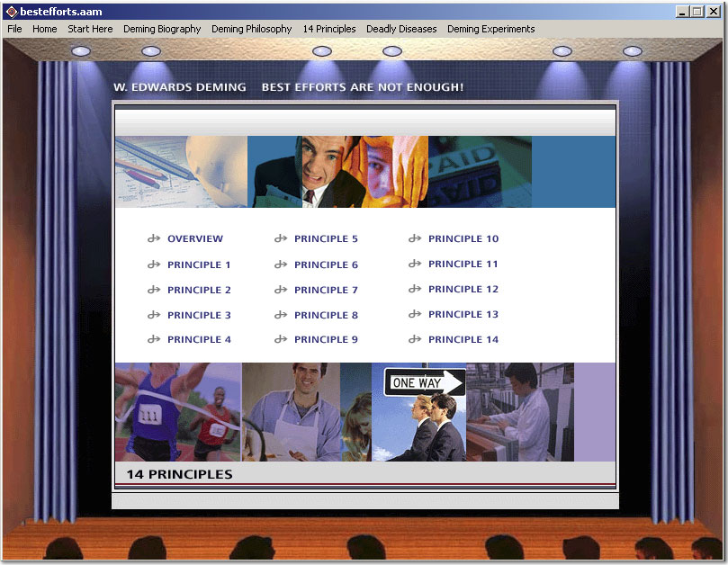Click the arrow icon next to Principle 5
Viewport: 728px width, 565px height.
[x=281, y=239]
